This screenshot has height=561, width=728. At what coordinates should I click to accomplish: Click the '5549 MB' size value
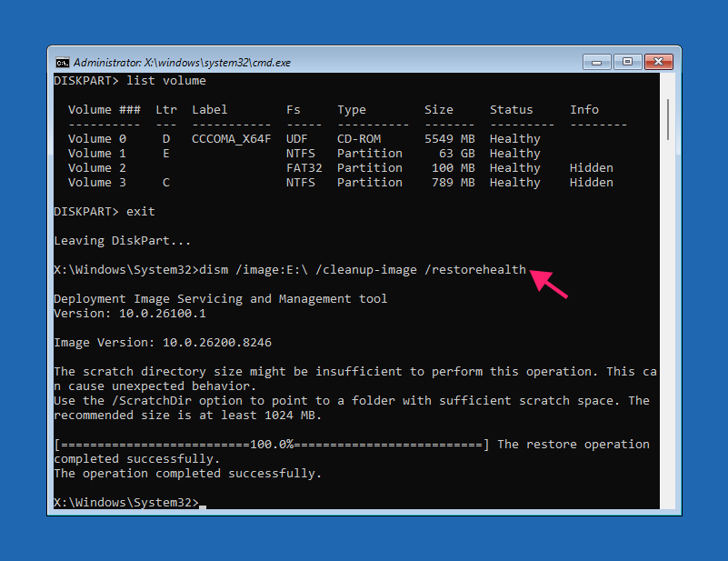pyautogui.click(x=449, y=139)
